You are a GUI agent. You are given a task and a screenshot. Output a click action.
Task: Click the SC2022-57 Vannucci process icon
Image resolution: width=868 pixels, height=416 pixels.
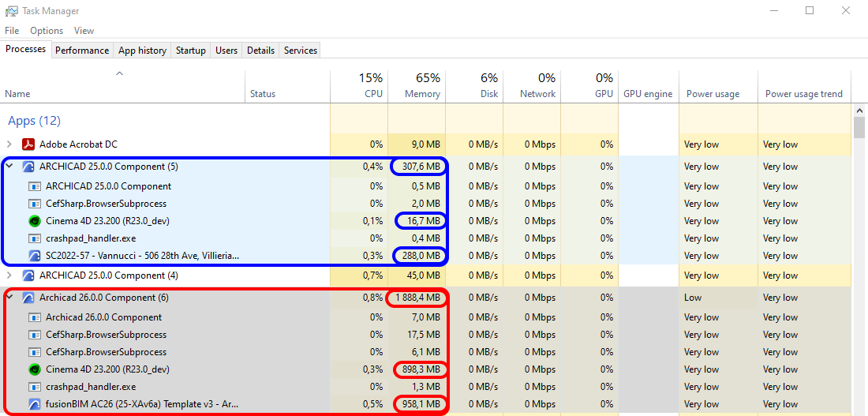click(x=34, y=256)
